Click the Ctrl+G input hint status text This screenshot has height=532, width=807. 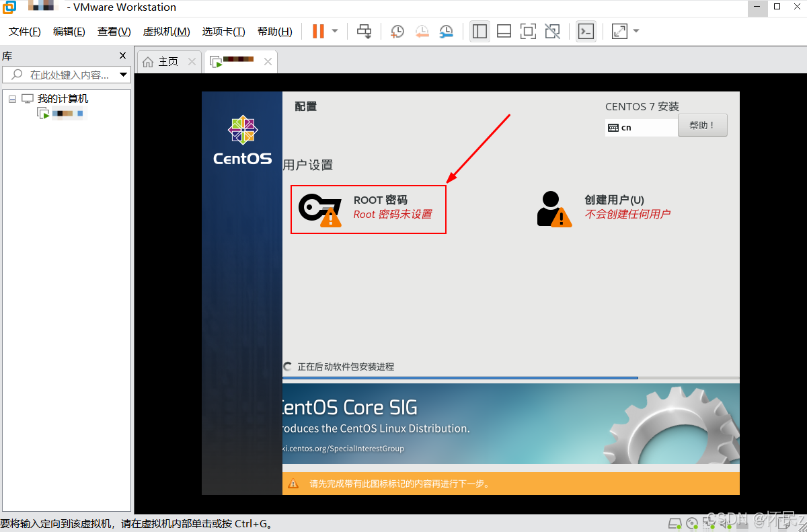tap(137, 523)
